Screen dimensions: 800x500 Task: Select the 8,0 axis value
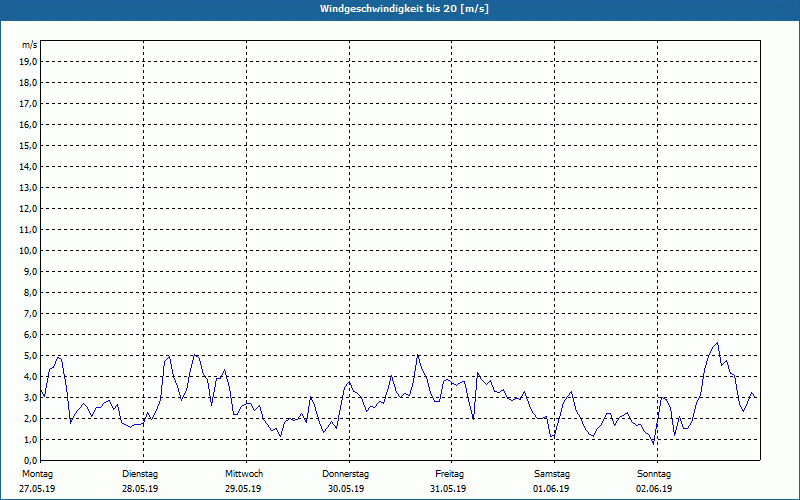tap(30, 292)
